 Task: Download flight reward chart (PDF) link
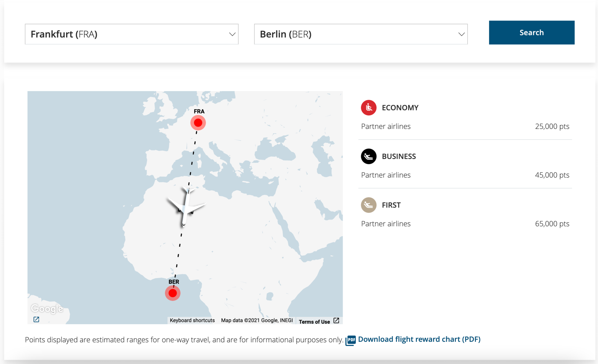click(x=419, y=340)
